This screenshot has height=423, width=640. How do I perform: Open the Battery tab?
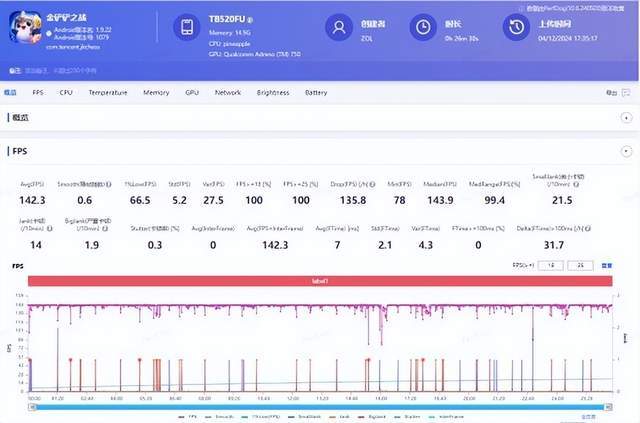point(316,93)
